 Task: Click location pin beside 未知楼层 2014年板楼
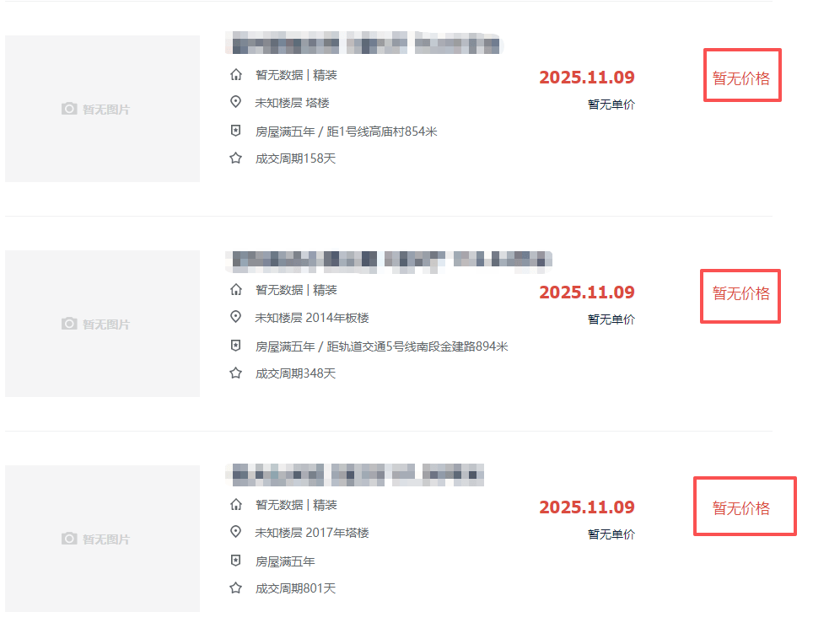(x=236, y=317)
